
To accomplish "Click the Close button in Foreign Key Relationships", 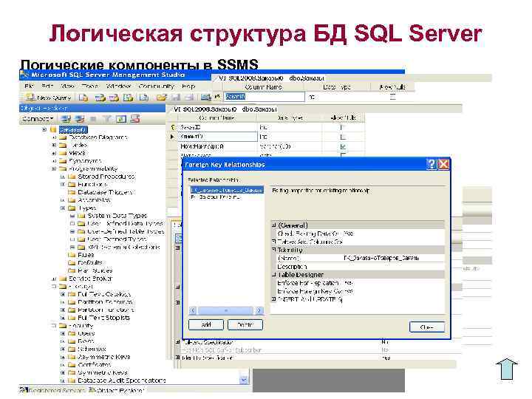I will pyautogui.click(x=427, y=327).
